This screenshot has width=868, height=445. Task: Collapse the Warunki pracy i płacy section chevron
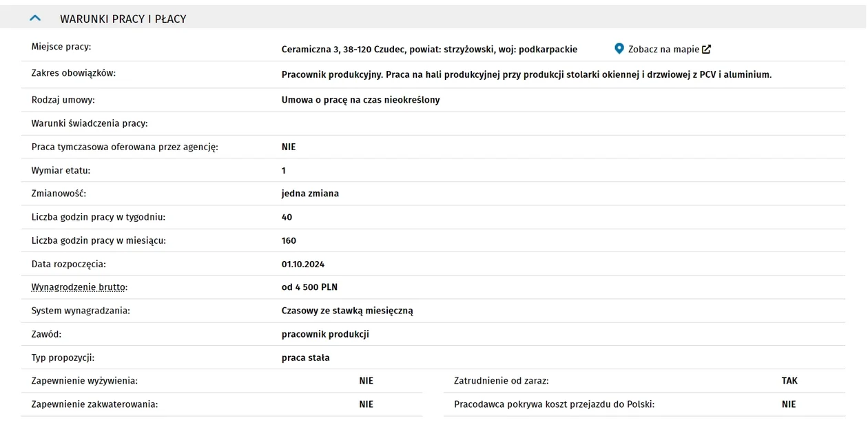tap(35, 19)
